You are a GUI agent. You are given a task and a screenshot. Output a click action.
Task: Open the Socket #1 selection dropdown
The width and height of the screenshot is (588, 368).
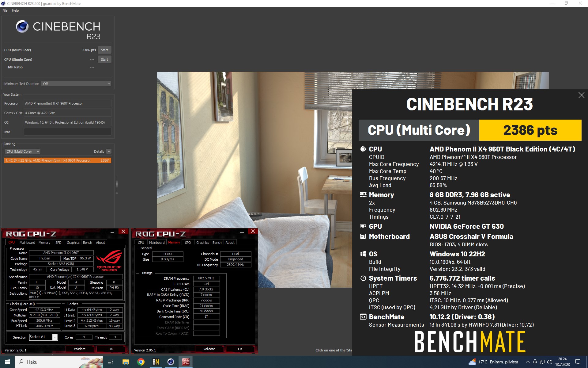(55, 337)
